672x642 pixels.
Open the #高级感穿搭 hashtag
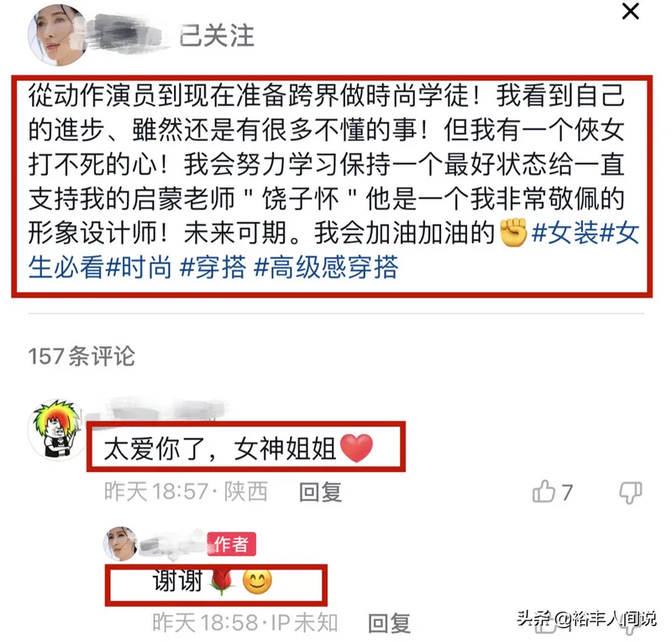pyautogui.click(x=326, y=267)
